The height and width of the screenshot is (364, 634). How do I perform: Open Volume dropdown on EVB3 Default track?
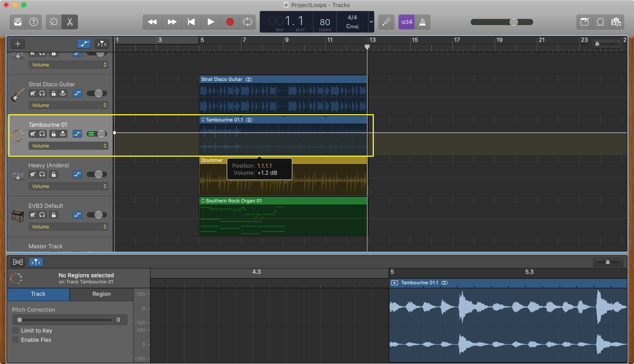[x=68, y=227]
